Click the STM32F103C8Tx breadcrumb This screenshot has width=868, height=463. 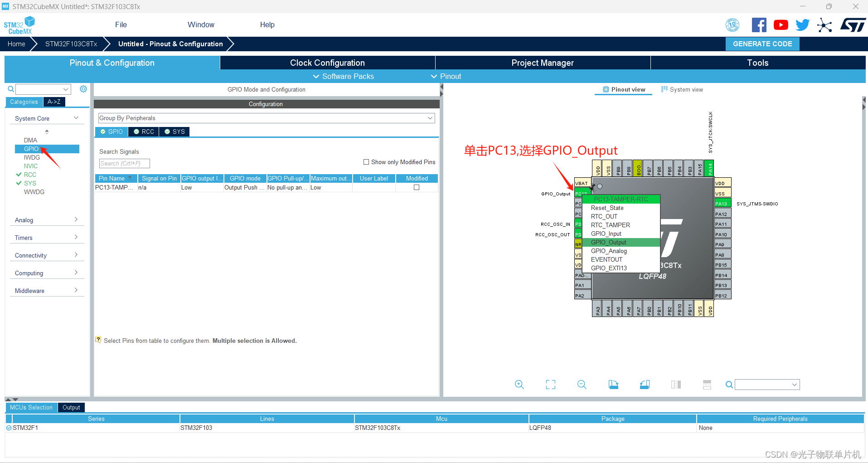pyautogui.click(x=71, y=44)
